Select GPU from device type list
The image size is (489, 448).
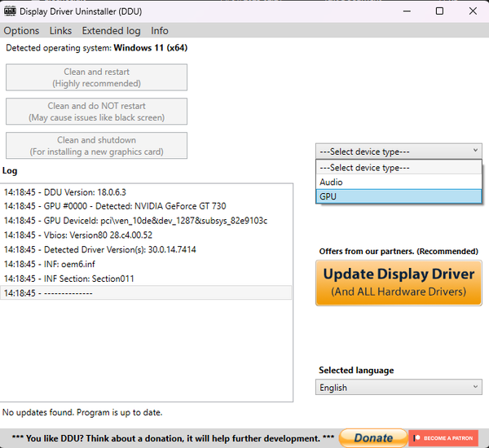[x=398, y=196]
